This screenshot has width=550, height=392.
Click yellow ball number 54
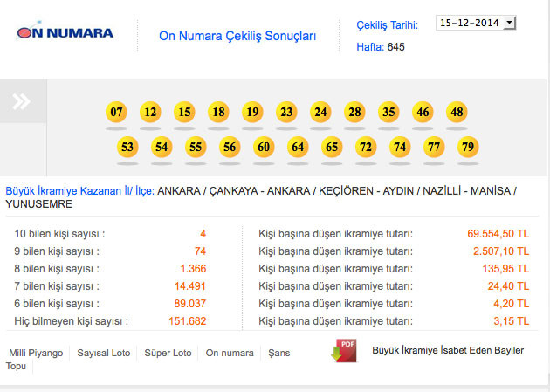[x=162, y=147]
